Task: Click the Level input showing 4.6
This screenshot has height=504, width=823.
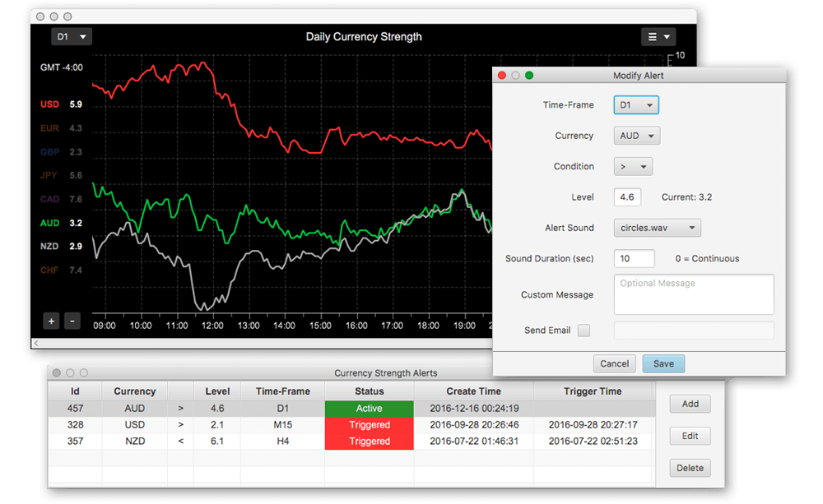Action: click(x=627, y=197)
